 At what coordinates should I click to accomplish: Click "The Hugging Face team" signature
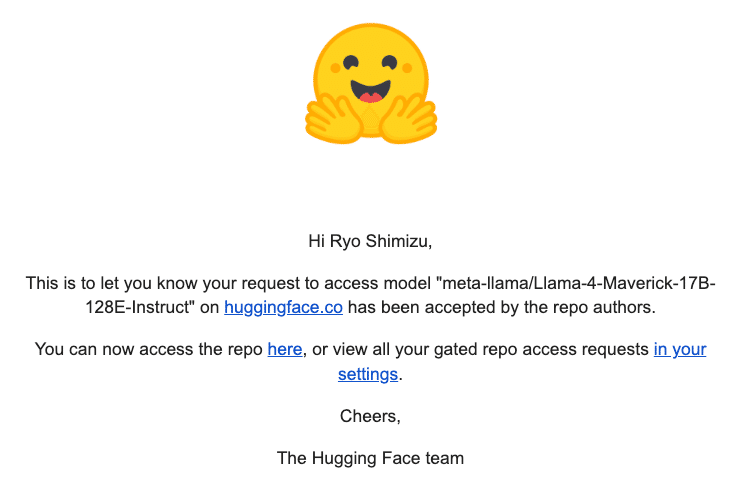pyautogui.click(x=370, y=459)
